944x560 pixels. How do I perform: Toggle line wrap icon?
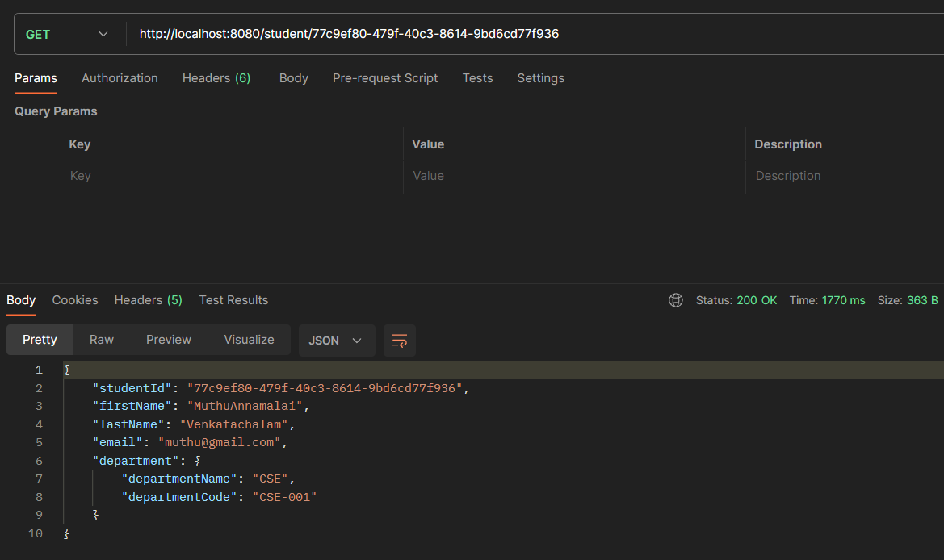(400, 341)
